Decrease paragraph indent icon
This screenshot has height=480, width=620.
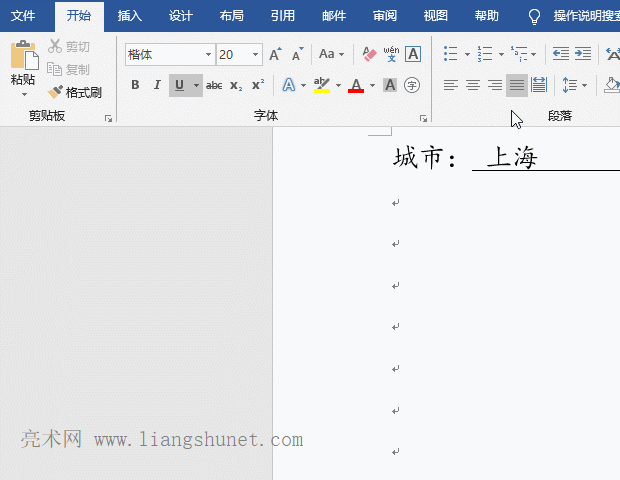click(561, 53)
